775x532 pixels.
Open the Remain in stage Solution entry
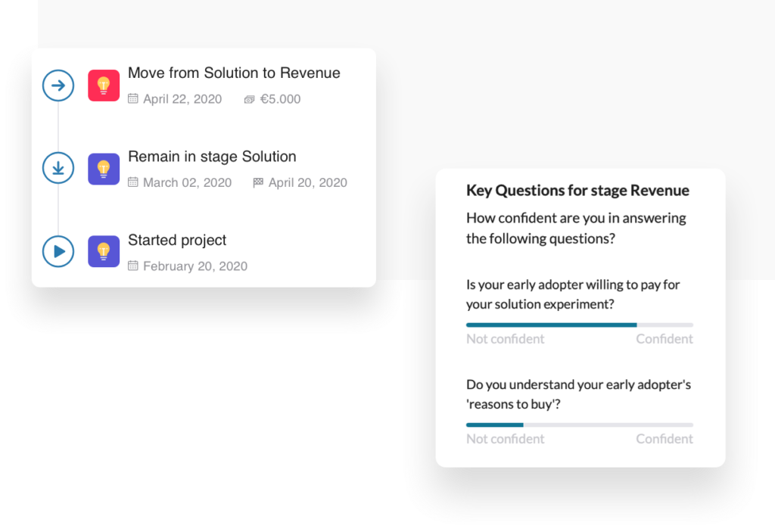[x=212, y=157]
